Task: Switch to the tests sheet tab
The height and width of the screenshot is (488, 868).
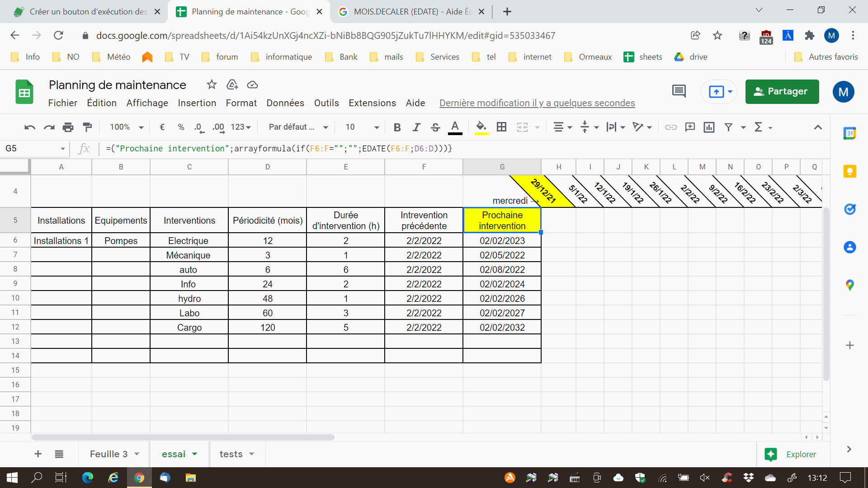Action: [231, 454]
